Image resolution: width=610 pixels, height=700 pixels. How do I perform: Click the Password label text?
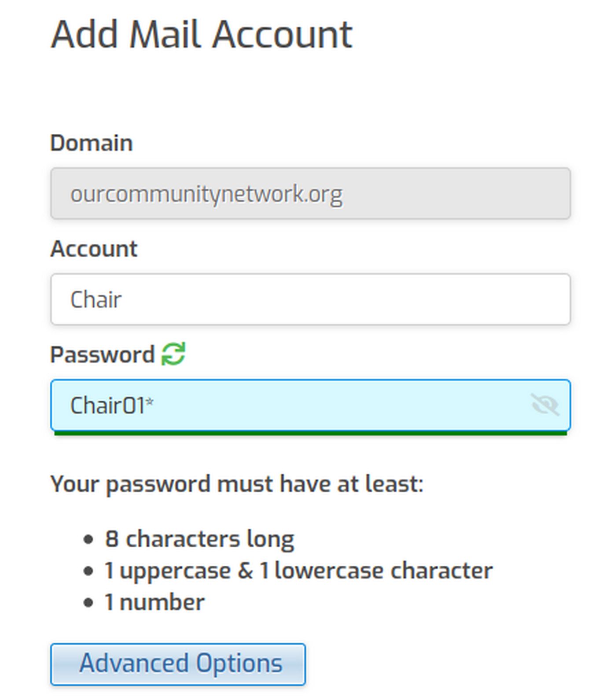[102, 354]
